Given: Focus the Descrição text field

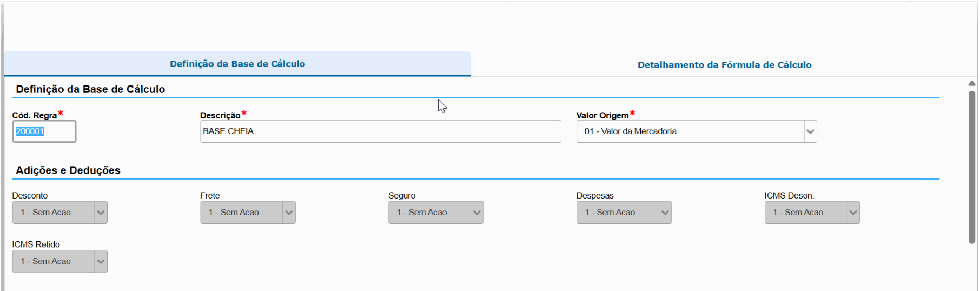Looking at the screenshot, I should point(380,131).
